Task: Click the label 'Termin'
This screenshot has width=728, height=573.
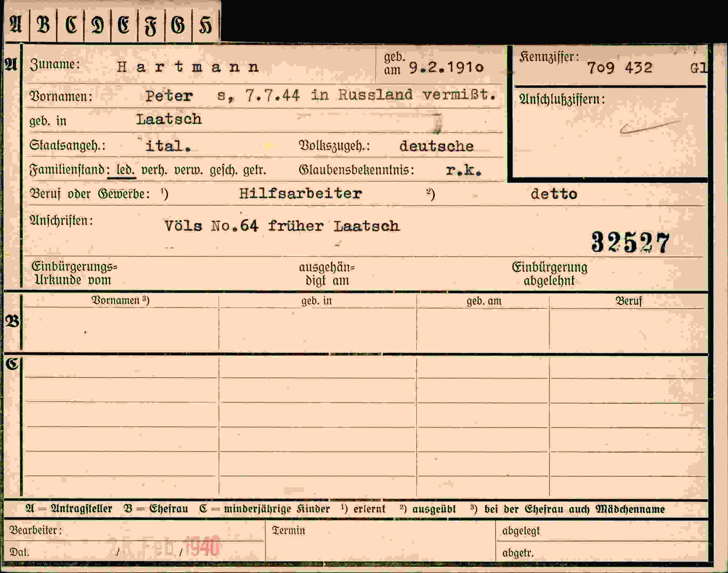Action: [x=288, y=531]
